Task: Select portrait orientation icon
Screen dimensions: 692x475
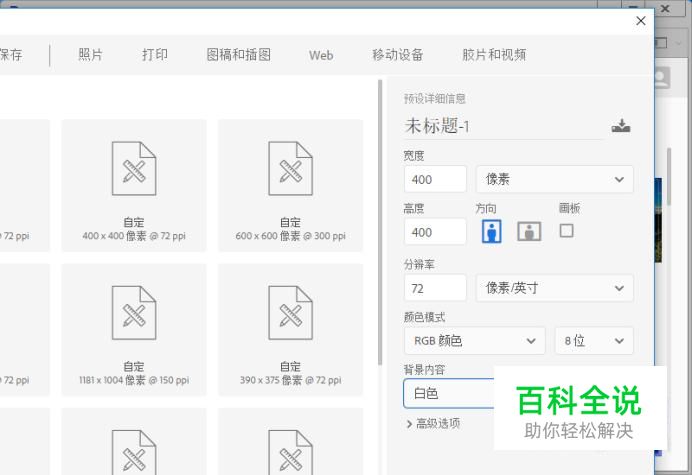Action: (492, 231)
